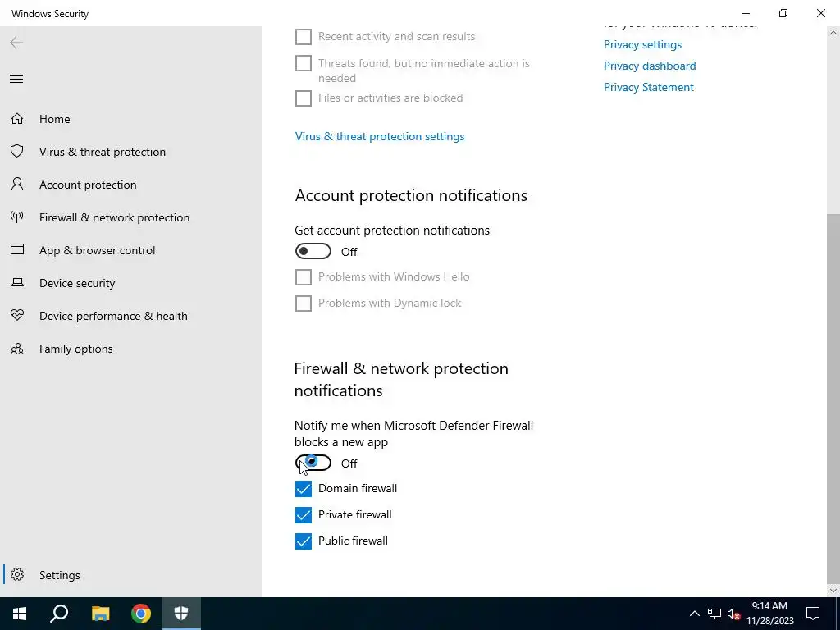Click the Family options people icon
840x630 pixels.
click(x=17, y=349)
